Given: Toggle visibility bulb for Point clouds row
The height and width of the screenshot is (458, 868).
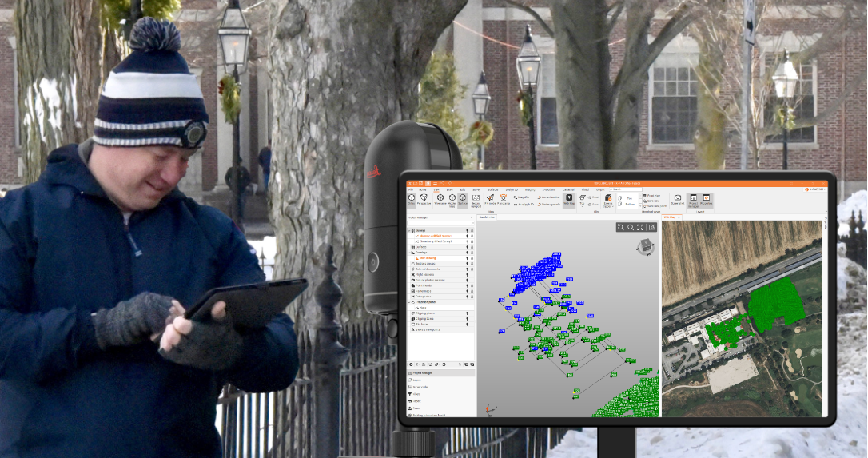Looking at the screenshot, I should tap(467, 285).
